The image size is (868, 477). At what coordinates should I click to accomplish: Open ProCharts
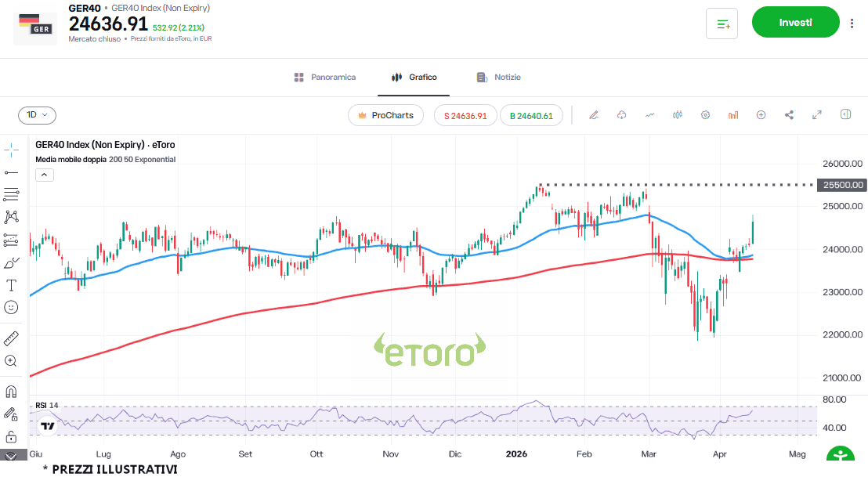coord(385,116)
